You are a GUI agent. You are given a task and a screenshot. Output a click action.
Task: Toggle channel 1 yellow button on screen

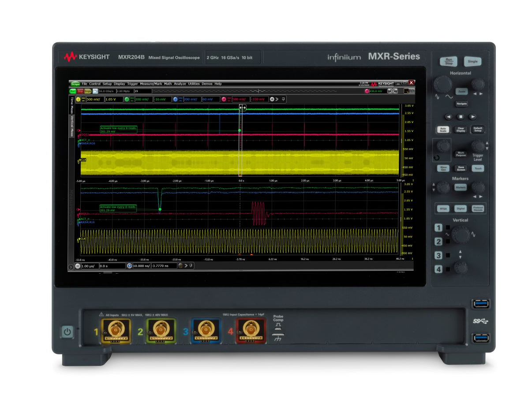(x=79, y=100)
